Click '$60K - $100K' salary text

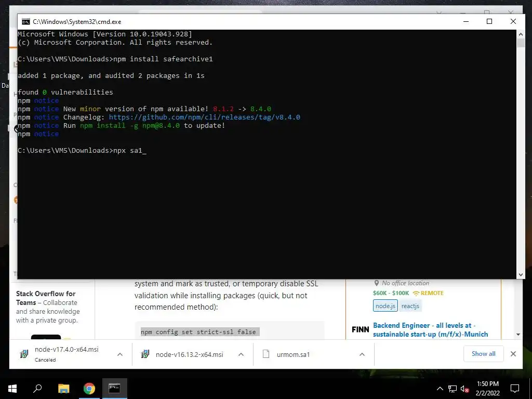[x=391, y=293]
